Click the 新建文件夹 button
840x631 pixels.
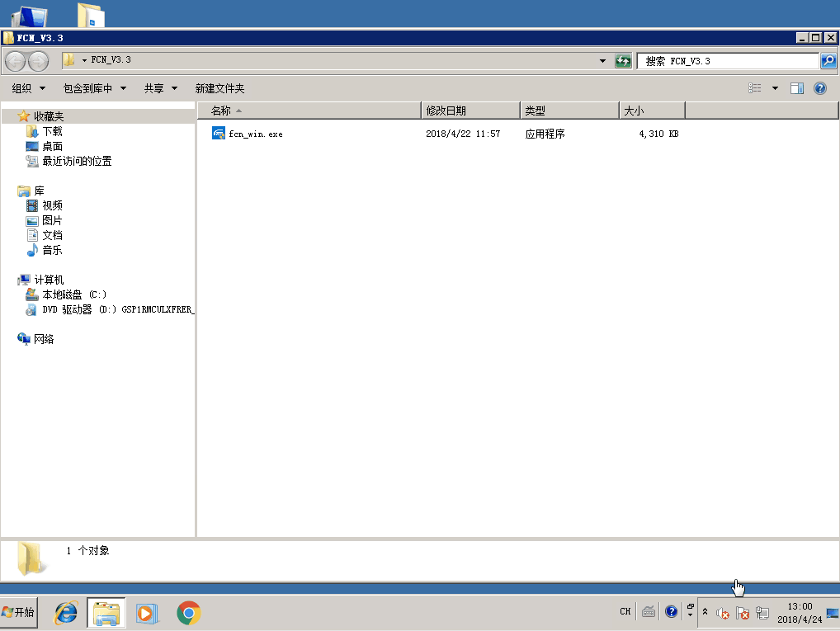219,88
